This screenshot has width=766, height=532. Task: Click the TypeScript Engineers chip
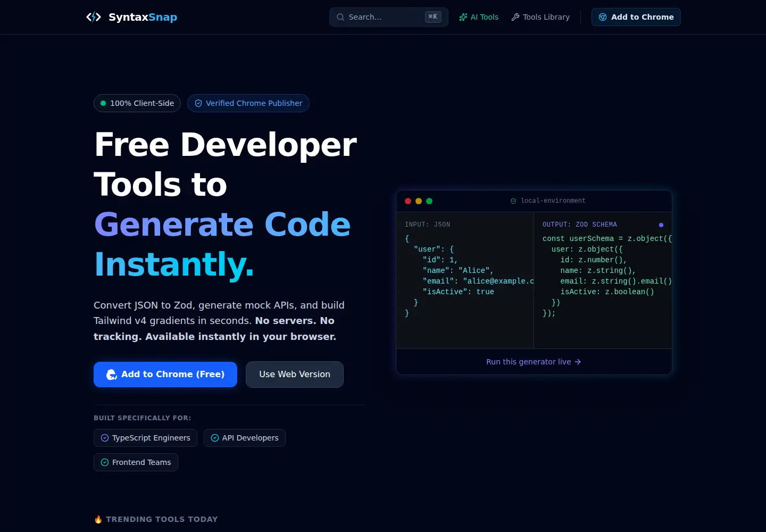(x=146, y=438)
